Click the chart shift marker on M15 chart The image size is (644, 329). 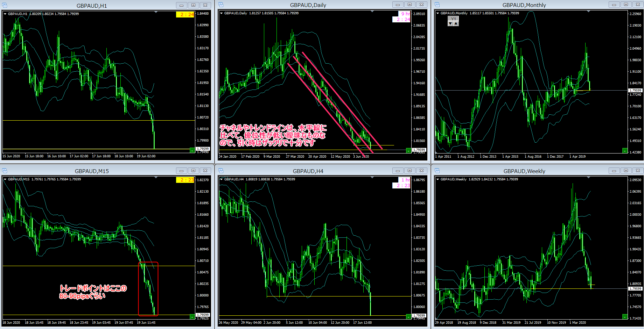pyautogui.click(x=156, y=178)
